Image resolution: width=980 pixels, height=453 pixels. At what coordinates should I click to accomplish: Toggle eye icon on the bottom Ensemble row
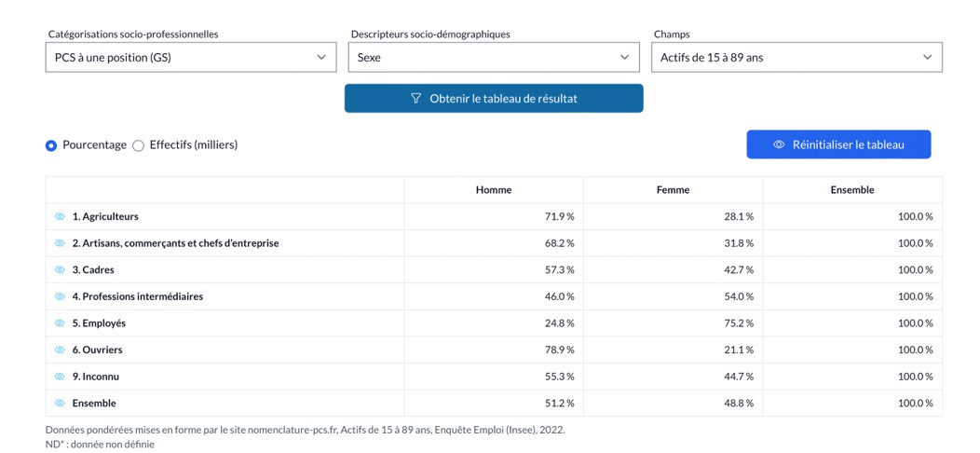(60, 404)
